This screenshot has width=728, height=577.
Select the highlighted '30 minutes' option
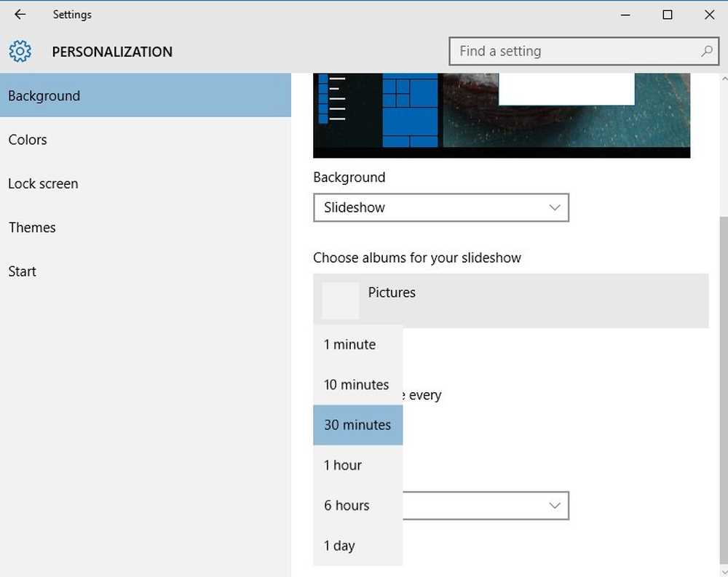click(357, 425)
